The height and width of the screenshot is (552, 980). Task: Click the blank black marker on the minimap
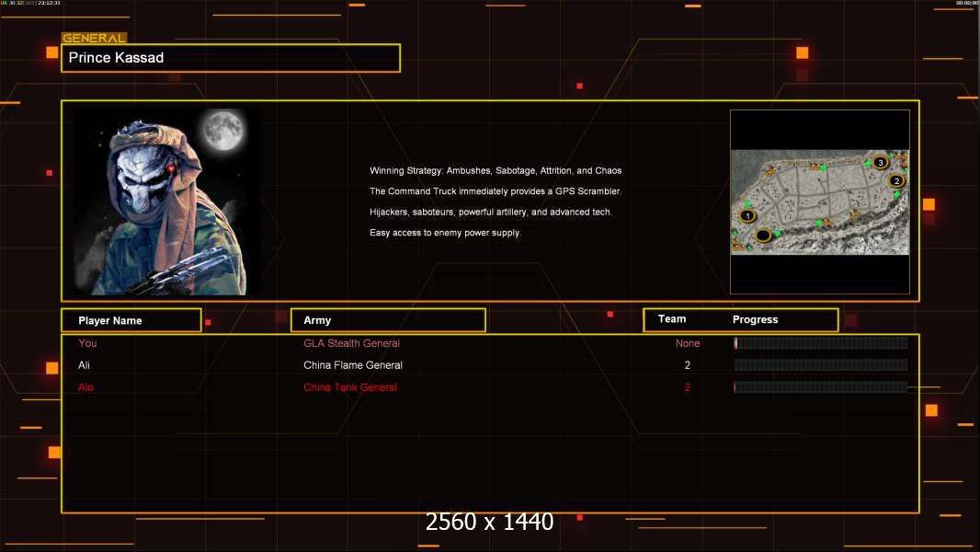[763, 236]
